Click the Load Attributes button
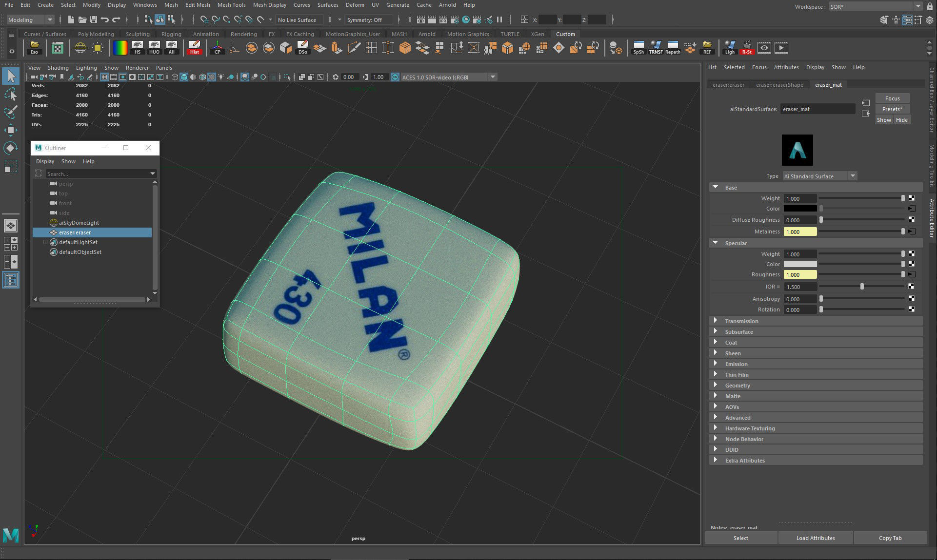Screen dimensions: 937x560 [x=816, y=538]
